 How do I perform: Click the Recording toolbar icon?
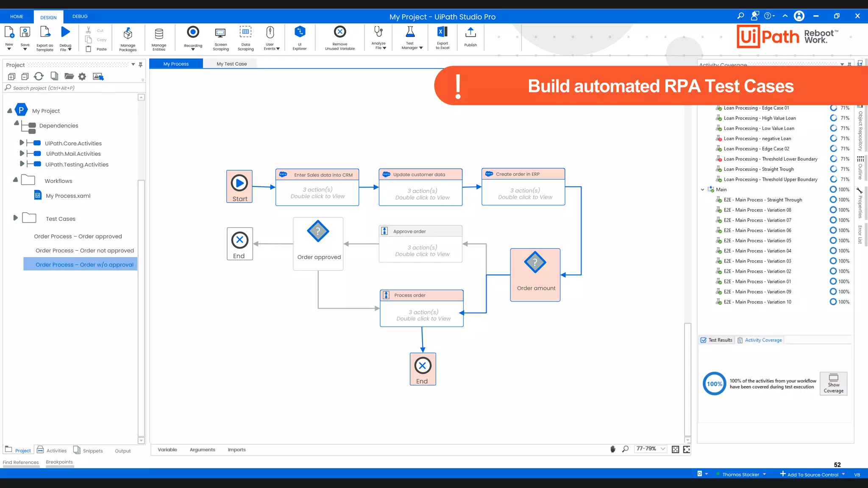click(193, 33)
